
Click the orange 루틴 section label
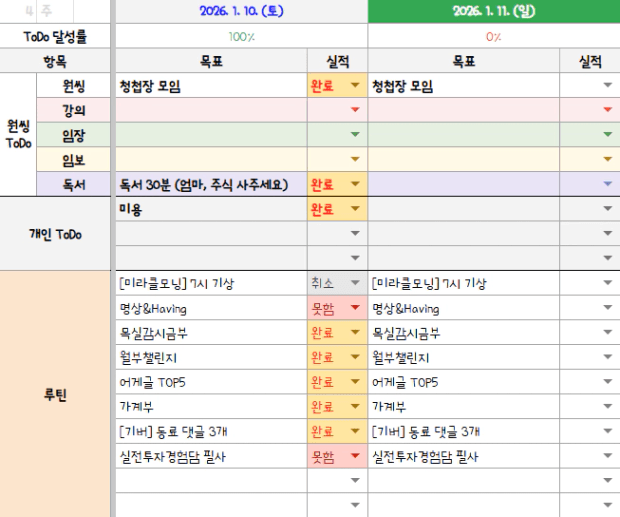click(55, 394)
